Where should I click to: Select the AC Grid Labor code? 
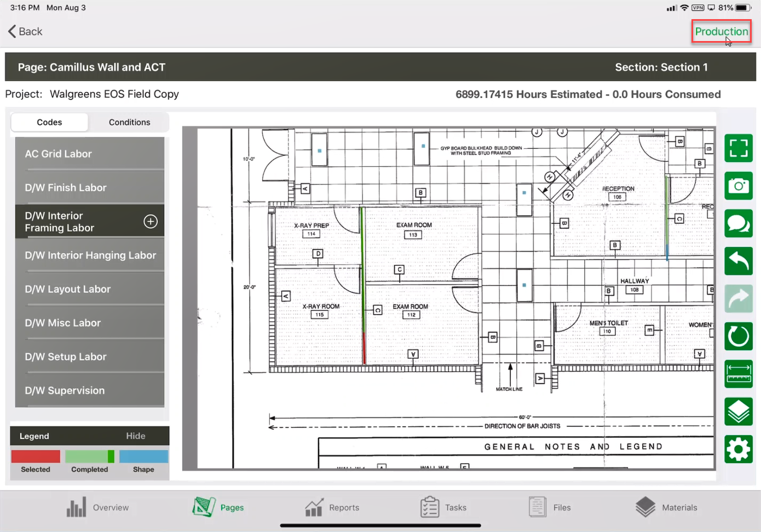90,154
